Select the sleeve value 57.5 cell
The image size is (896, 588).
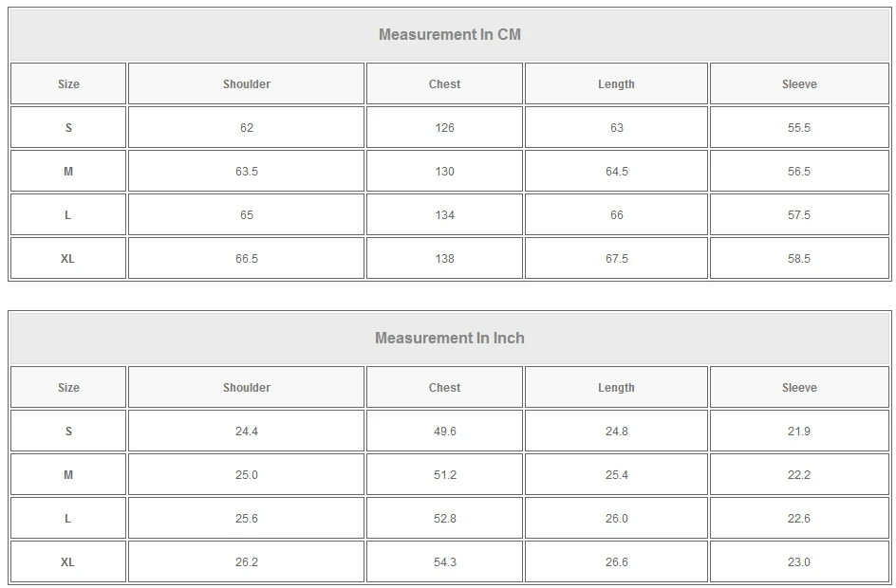click(799, 215)
